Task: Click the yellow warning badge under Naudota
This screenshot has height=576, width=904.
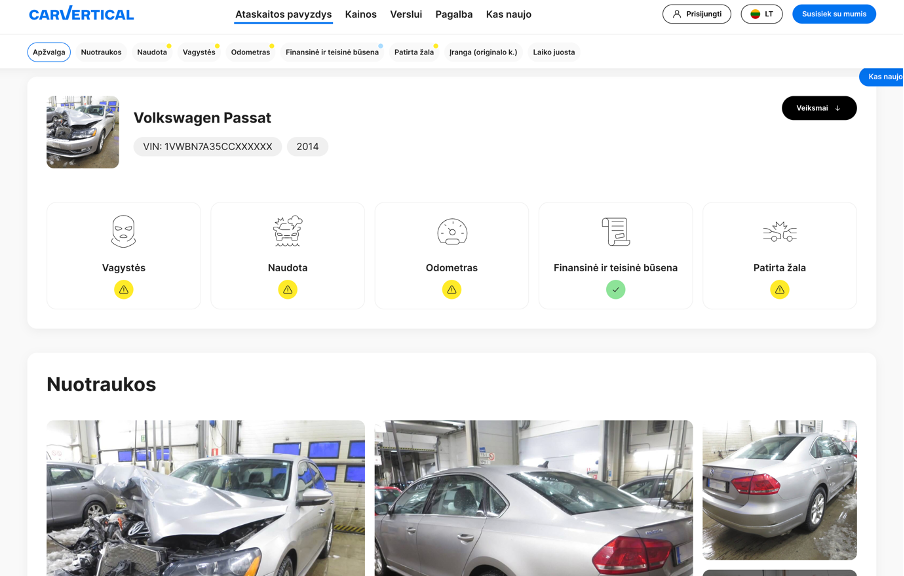Action: tap(288, 289)
